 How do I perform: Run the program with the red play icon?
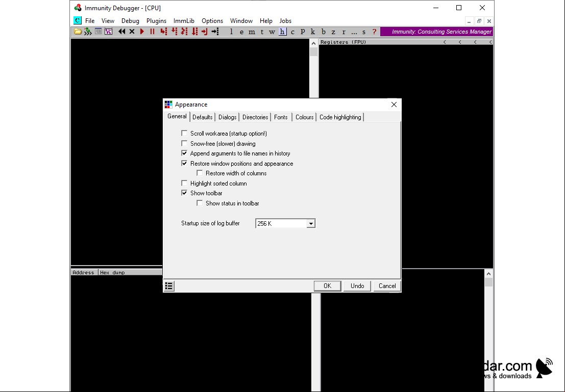[x=142, y=32]
